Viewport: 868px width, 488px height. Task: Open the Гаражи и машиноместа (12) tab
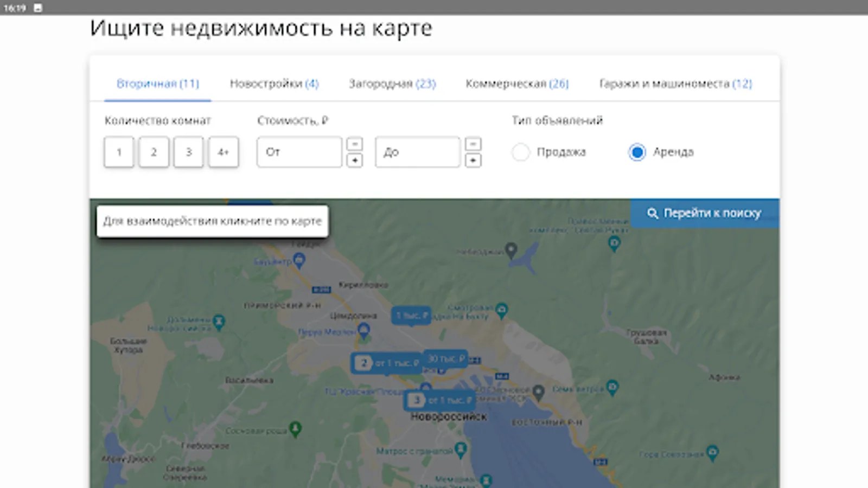tap(675, 84)
